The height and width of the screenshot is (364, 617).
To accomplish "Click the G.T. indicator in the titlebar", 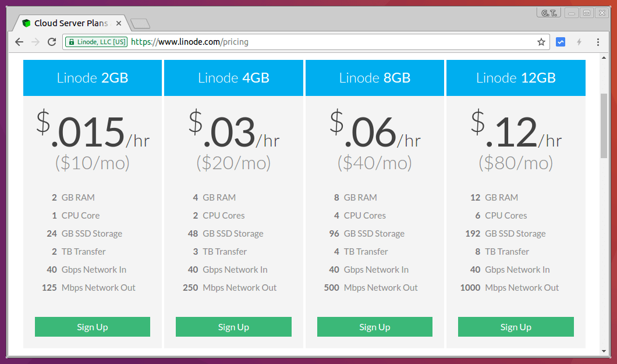I will click(548, 12).
